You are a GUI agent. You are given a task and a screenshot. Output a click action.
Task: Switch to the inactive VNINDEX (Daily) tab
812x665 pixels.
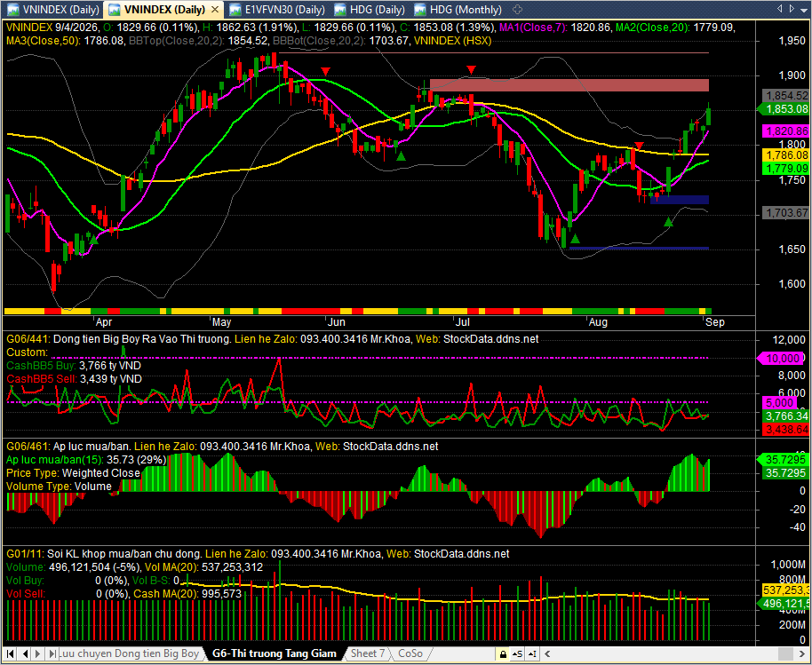tap(52, 9)
